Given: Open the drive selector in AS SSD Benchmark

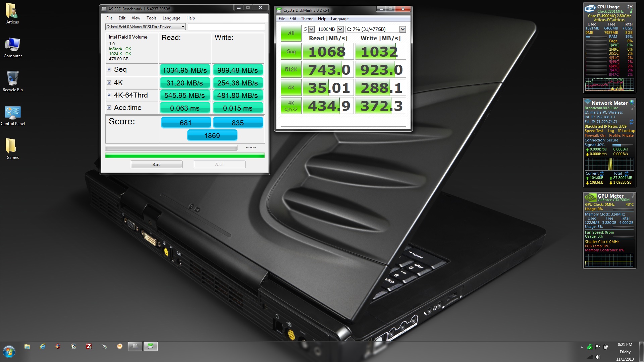Looking at the screenshot, I should pos(146,27).
